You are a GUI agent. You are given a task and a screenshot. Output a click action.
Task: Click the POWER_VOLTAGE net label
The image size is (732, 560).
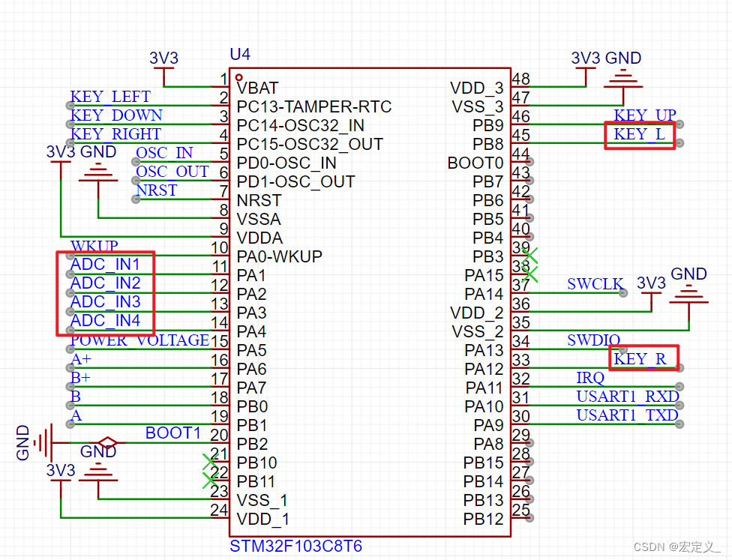[139, 340]
